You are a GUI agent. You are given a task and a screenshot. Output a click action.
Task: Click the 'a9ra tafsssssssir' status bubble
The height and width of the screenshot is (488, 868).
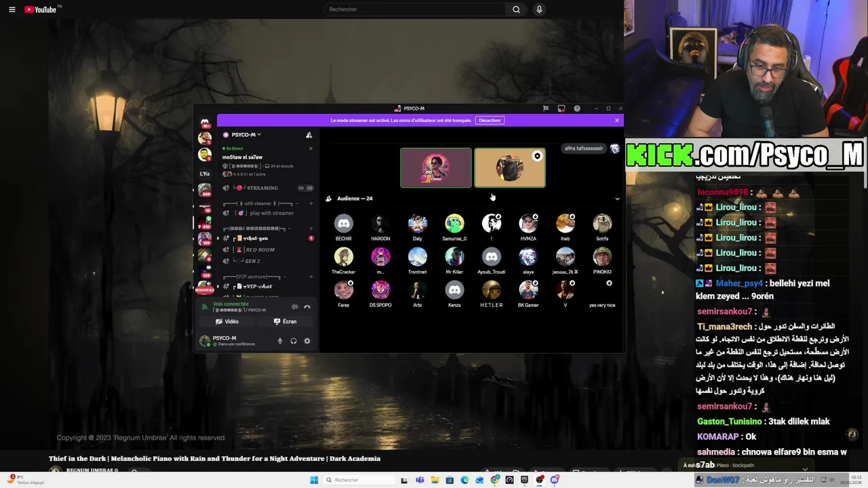coord(584,148)
